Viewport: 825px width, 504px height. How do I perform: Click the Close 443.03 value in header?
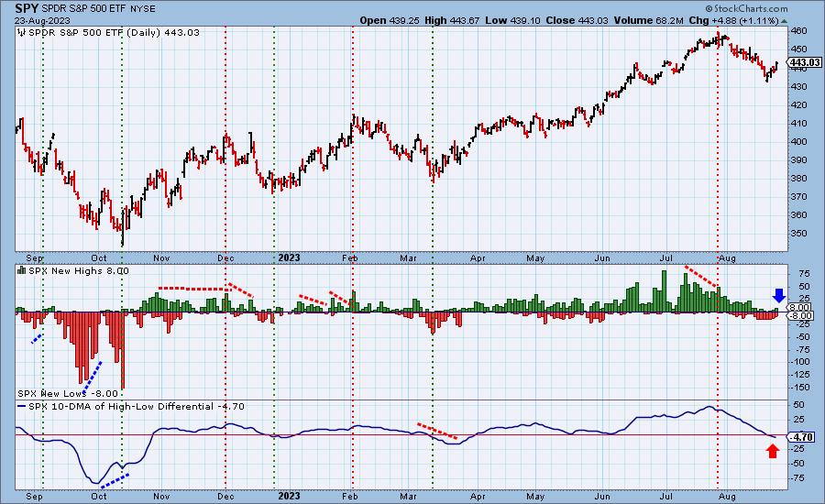[x=577, y=20]
